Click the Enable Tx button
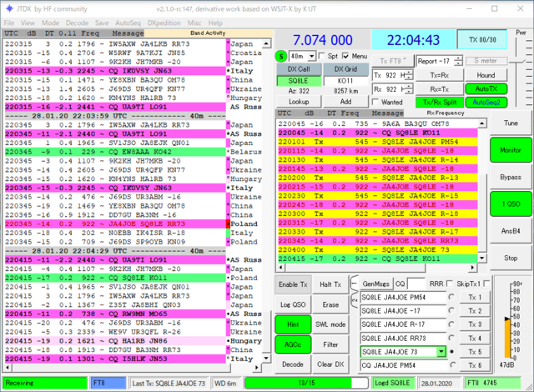This screenshot has height=392, width=534. pos(293,284)
